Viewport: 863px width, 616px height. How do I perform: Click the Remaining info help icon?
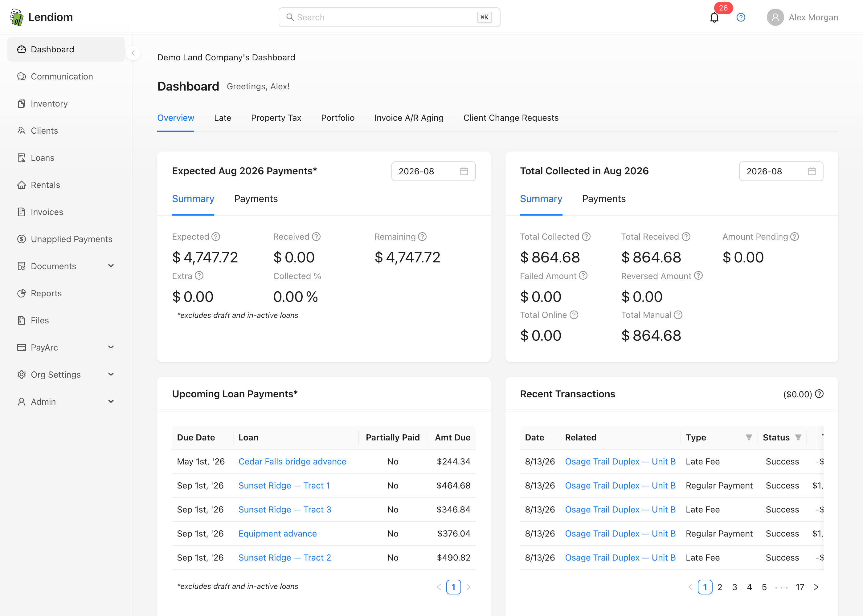click(422, 237)
